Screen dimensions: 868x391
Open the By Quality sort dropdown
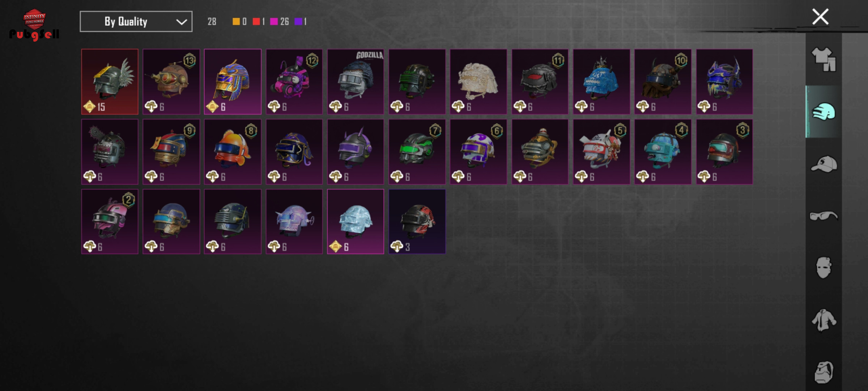[136, 21]
